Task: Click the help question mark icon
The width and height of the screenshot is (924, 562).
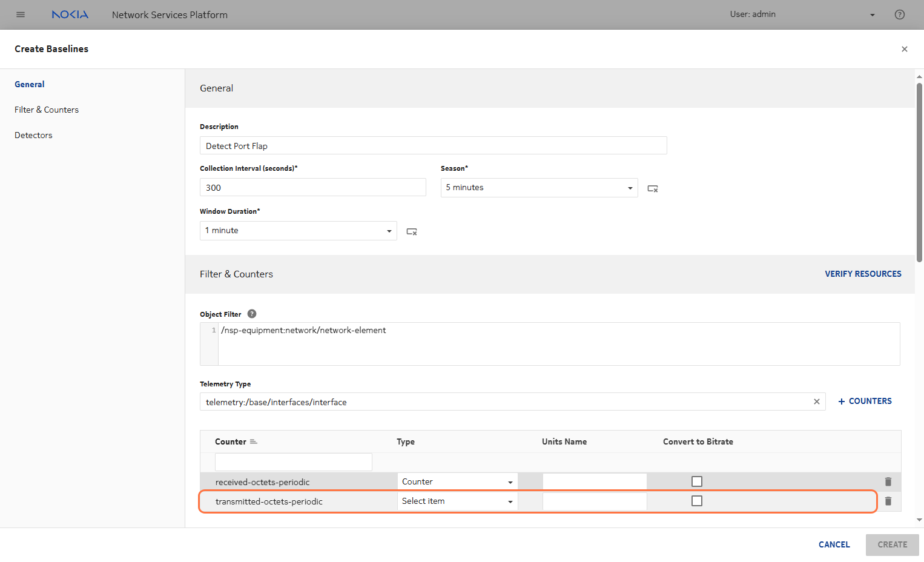Action: (899, 15)
